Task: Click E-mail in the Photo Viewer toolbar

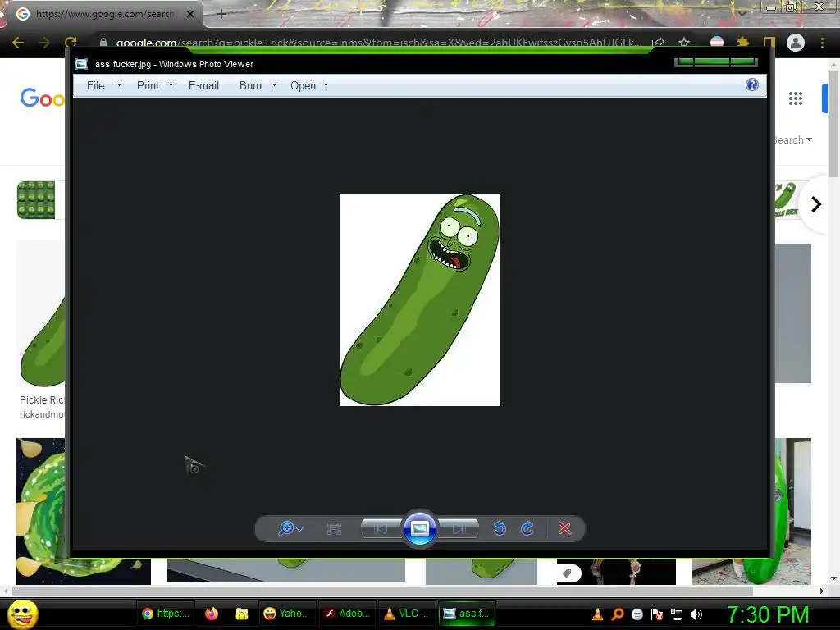Action: [x=203, y=85]
